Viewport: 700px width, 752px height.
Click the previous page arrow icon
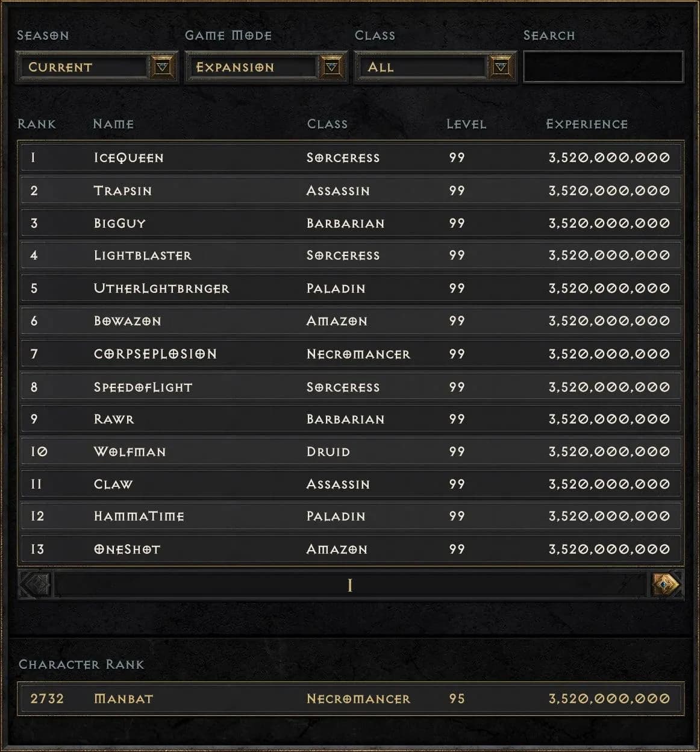tap(33, 584)
